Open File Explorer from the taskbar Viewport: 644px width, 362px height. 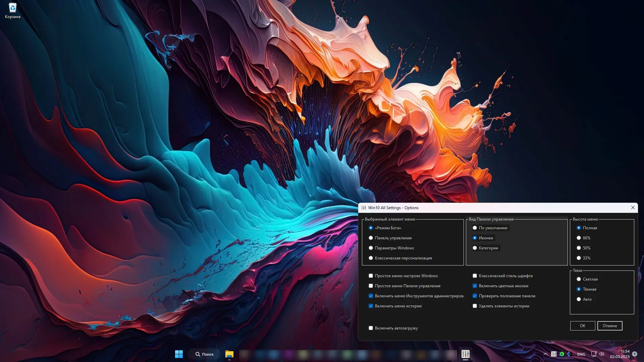click(x=229, y=354)
